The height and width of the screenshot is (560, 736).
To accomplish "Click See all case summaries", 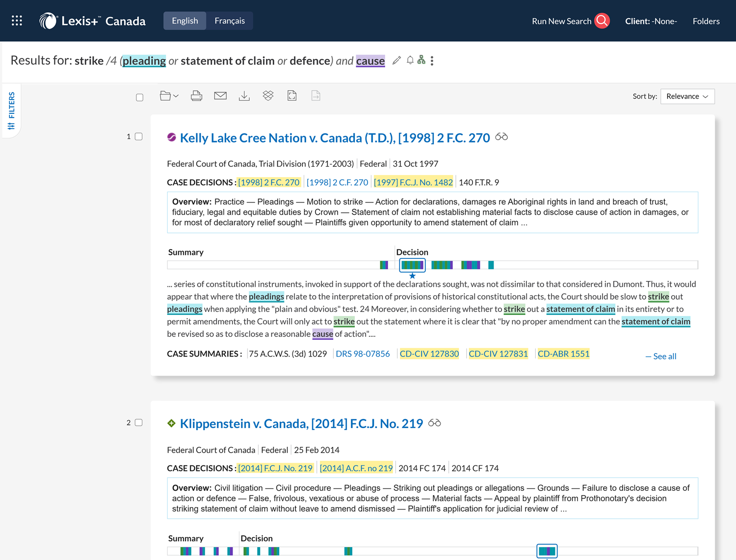I will 660,356.
